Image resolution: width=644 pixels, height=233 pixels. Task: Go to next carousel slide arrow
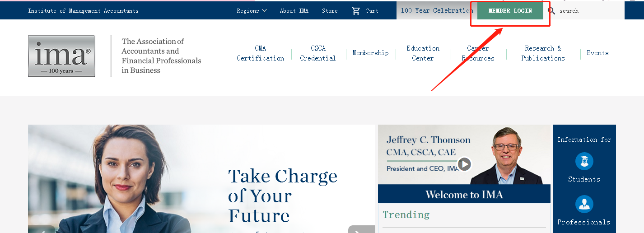(x=361, y=230)
